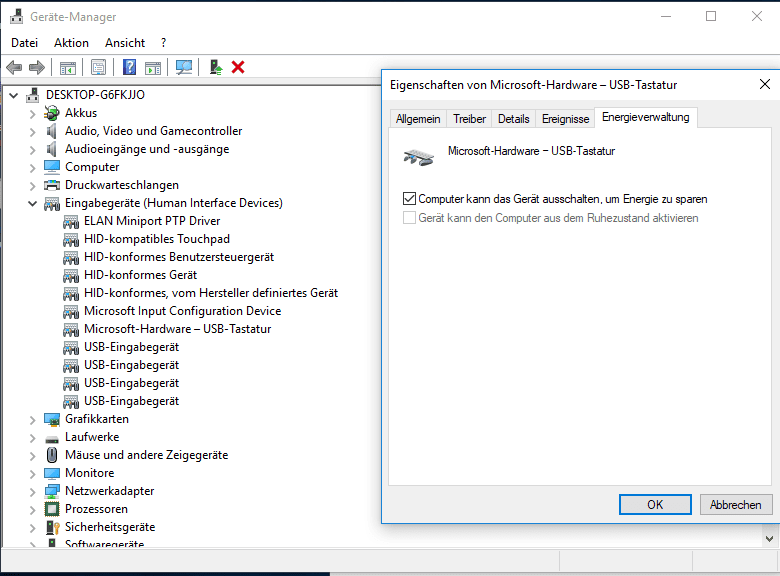
Task: Select 'HID-konformes, vom Hersteller definiertes Gerät'
Action: click(x=211, y=293)
